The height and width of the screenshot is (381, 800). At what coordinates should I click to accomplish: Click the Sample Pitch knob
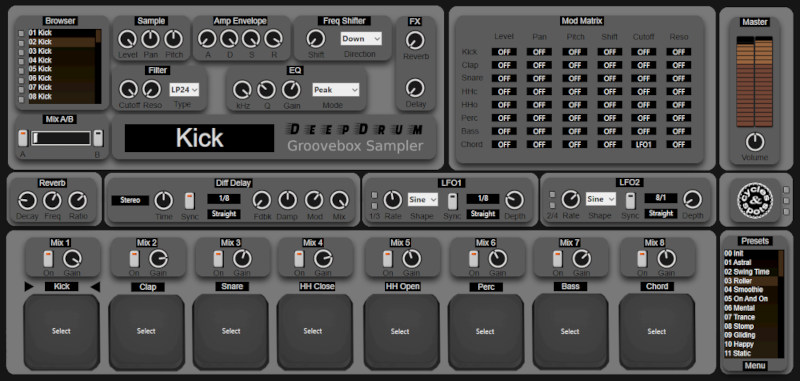pyautogui.click(x=173, y=39)
